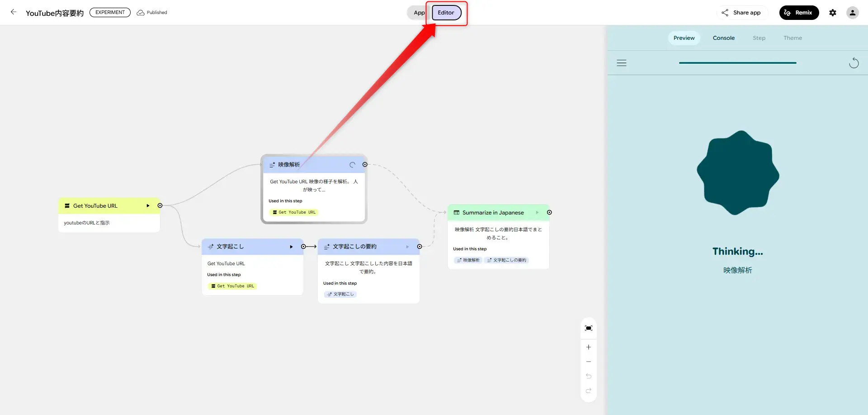Open the settings gear icon
Image resolution: width=868 pixels, height=415 pixels.
click(x=832, y=13)
